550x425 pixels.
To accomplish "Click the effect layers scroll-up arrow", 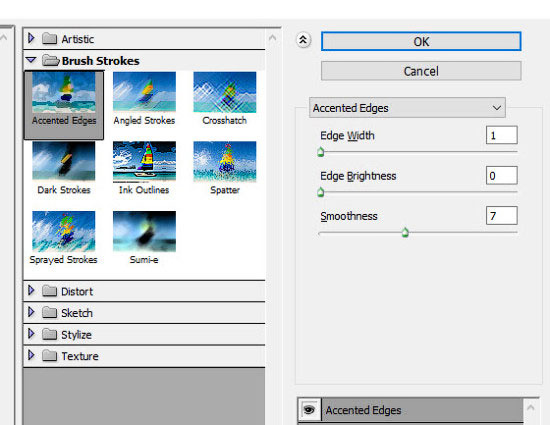I will tap(531, 407).
